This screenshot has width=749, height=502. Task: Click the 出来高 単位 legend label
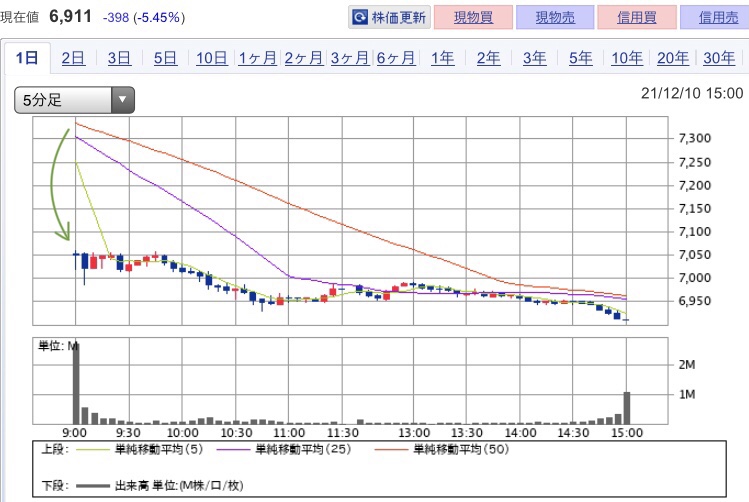coord(179,486)
